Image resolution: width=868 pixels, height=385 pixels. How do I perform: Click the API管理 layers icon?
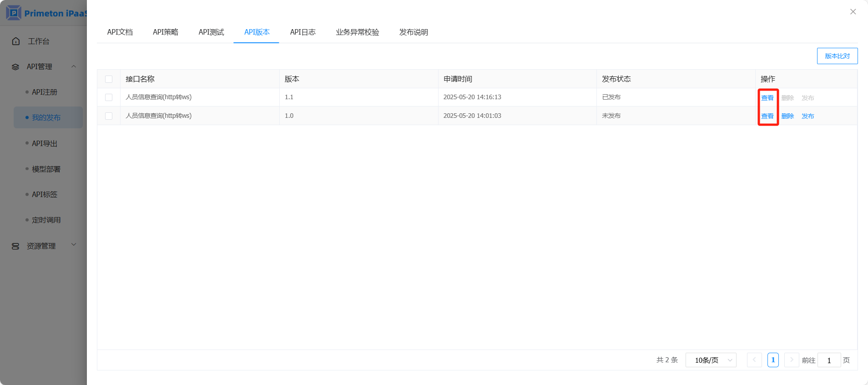click(x=15, y=67)
